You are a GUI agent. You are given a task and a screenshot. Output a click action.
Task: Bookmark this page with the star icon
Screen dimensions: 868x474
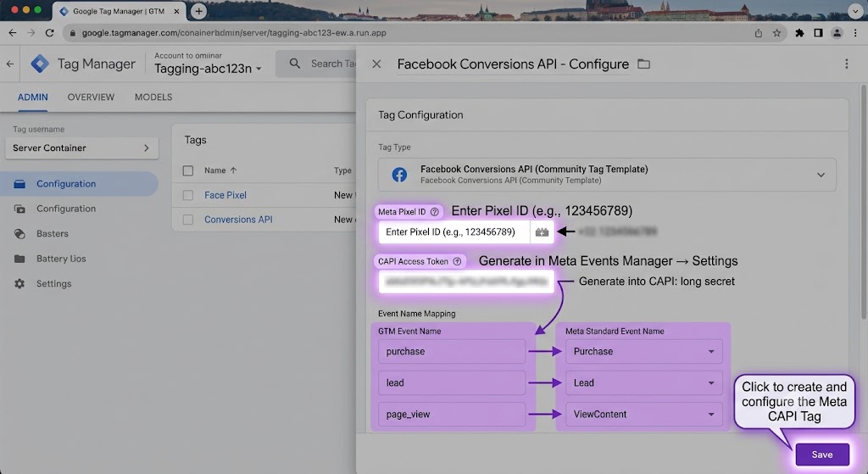[x=776, y=33]
